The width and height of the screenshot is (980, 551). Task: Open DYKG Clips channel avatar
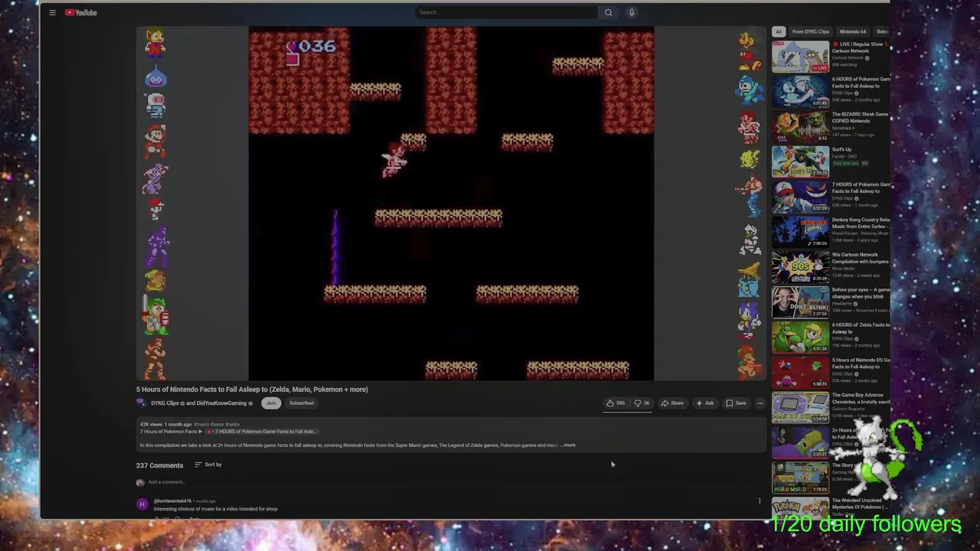pyautogui.click(x=142, y=403)
